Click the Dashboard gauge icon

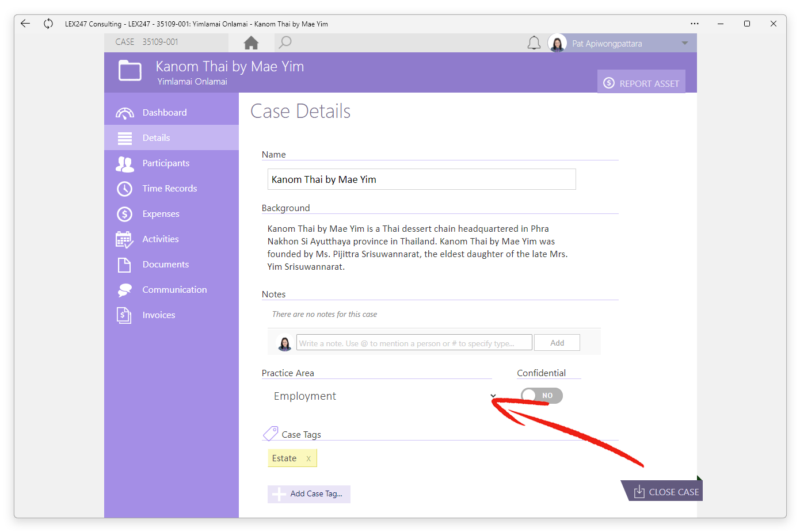[125, 113]
